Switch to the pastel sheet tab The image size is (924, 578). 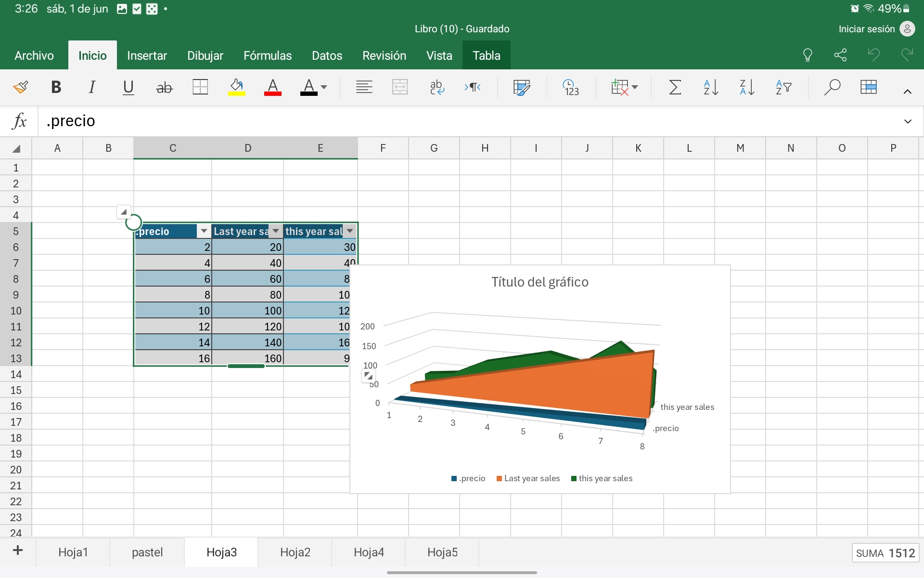pos(147,552)
